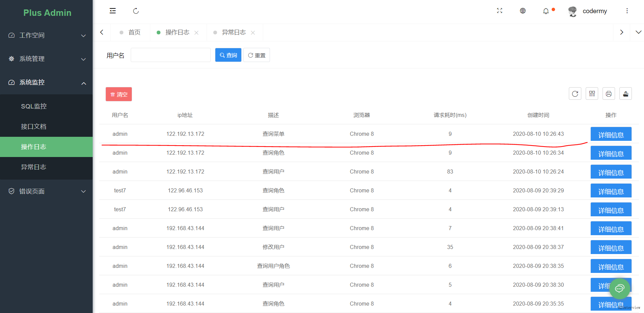644x313 pixels.
Task: Collapse the sidebar with the menu fold icon
Action: click(113, 11)
